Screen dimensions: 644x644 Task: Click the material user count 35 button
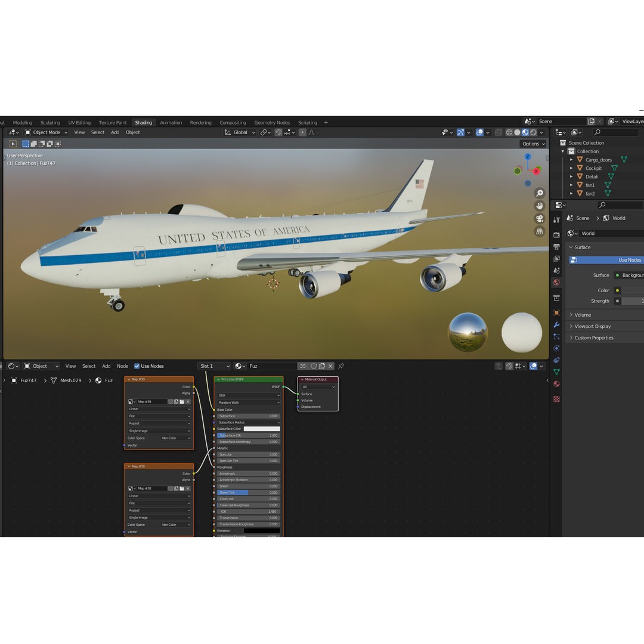(303, 366)
